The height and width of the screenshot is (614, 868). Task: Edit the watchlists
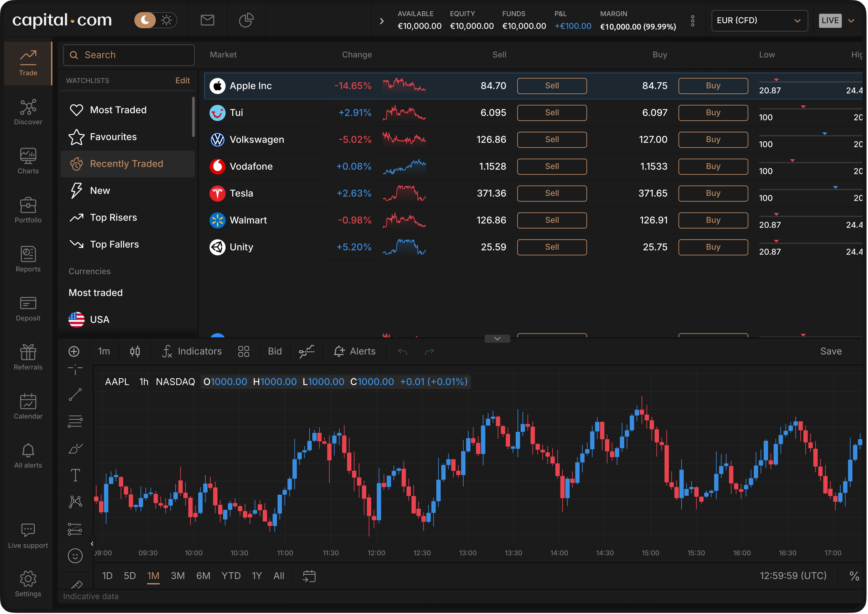pyautogui.click(x=183, y=81)
